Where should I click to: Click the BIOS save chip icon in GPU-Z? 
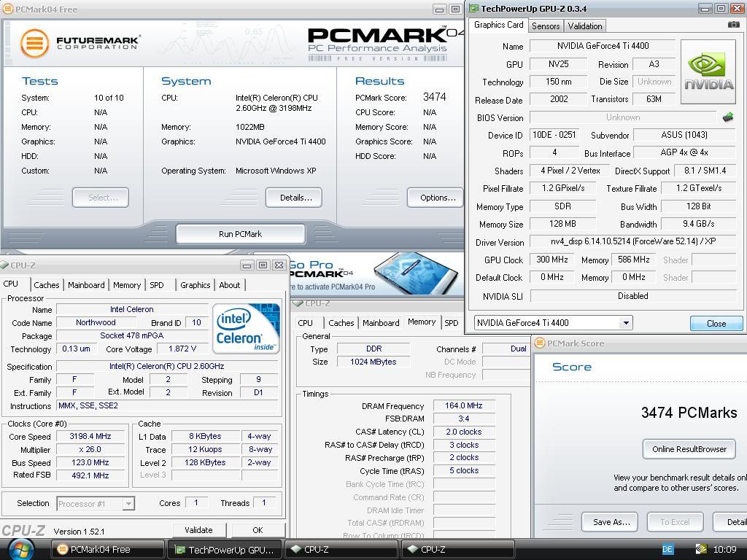[x=727, y=117]
